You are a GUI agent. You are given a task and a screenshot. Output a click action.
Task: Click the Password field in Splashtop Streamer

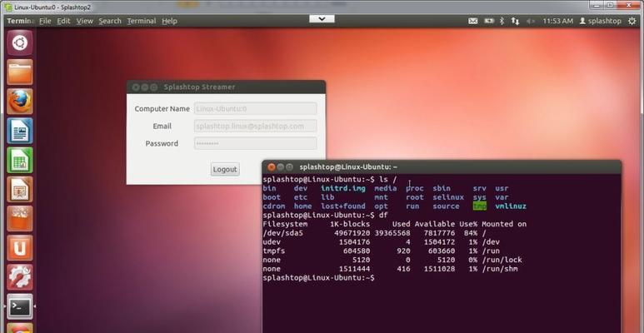tap(256, 143)
